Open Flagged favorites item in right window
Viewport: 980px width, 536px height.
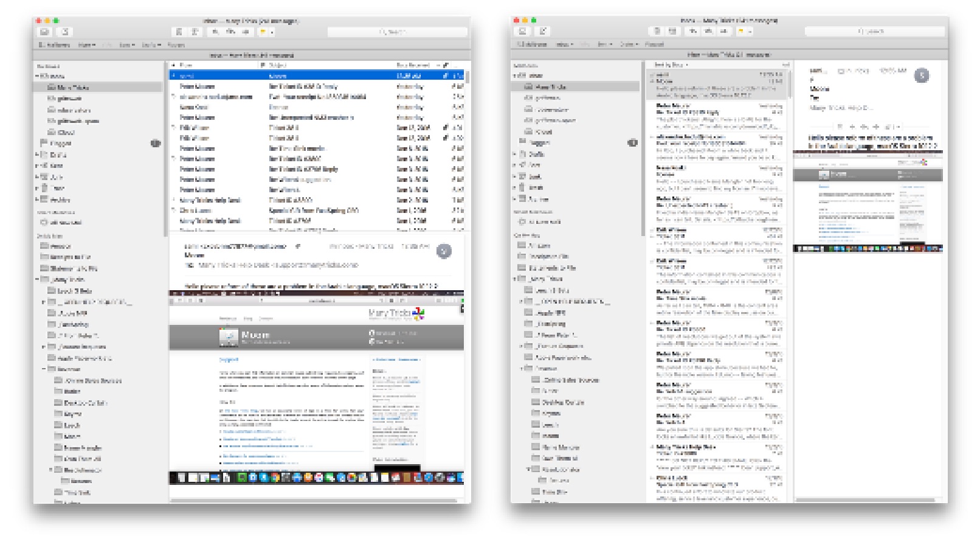(x=654, y=44)
